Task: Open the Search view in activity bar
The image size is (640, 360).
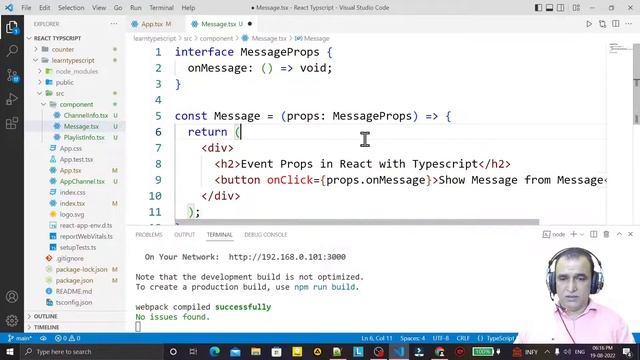Action: pyautogui.click(x=12, y=51)
